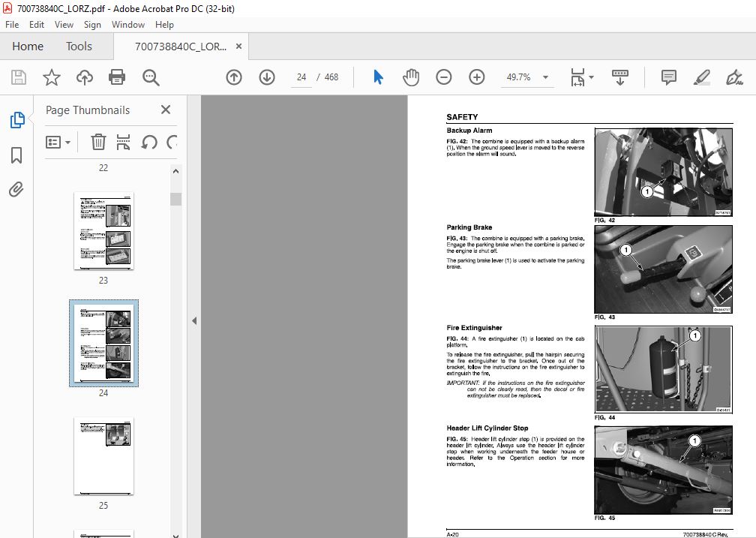Select the Highlight text pen tool
The width and height of the screenshot is (756, 538).
(x=701, y=77)
